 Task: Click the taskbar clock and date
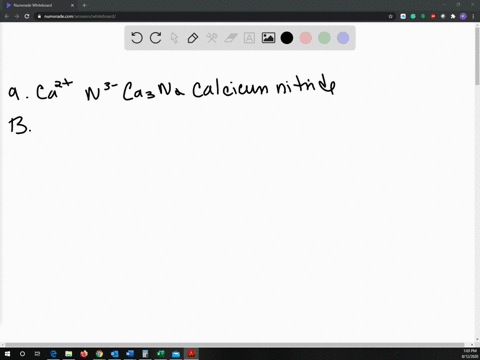[470, 354]
